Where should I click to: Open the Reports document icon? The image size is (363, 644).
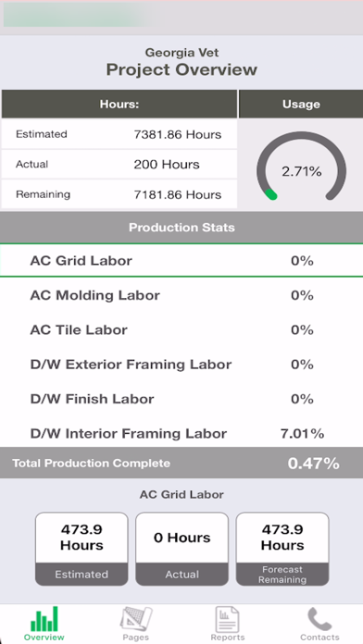[x=227, y=619]
